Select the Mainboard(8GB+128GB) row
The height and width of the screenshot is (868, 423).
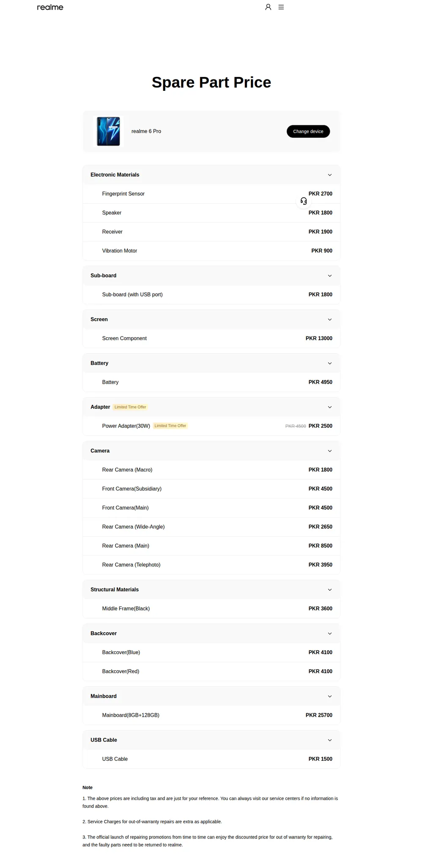pos(211,715)
